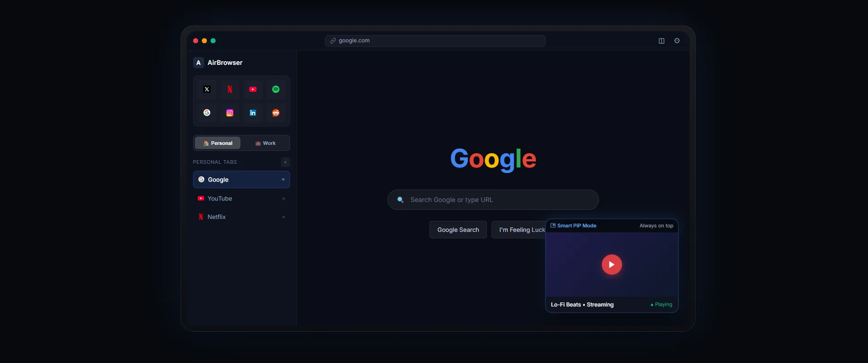Click the Smart PiP Mode label

pos(577,225)
